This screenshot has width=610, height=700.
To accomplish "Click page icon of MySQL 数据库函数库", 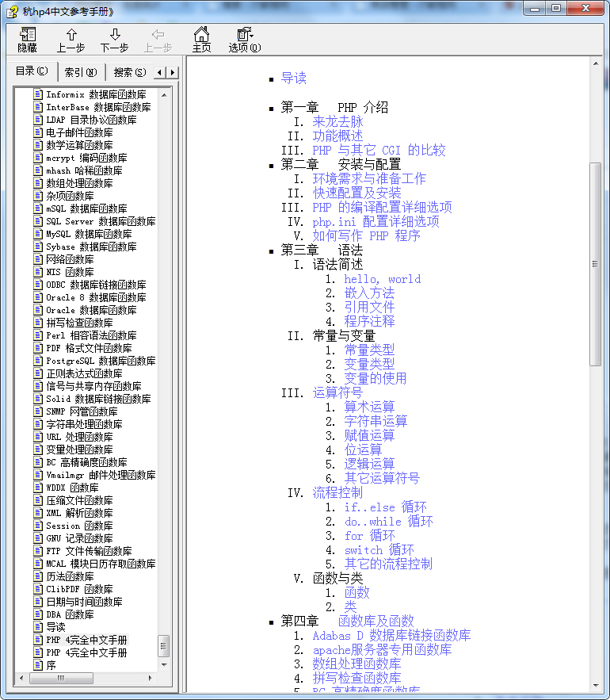I will 38,234.
